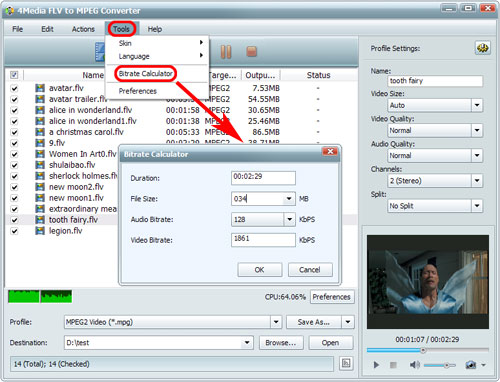
Task: Take a snapshot with camera icon
Action: 471,365
